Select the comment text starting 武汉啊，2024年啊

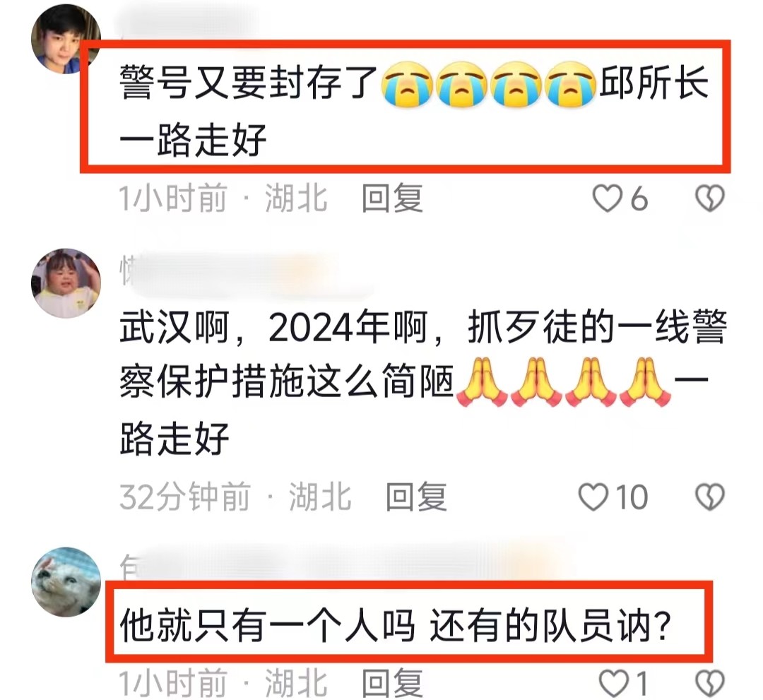coord(423,382)
